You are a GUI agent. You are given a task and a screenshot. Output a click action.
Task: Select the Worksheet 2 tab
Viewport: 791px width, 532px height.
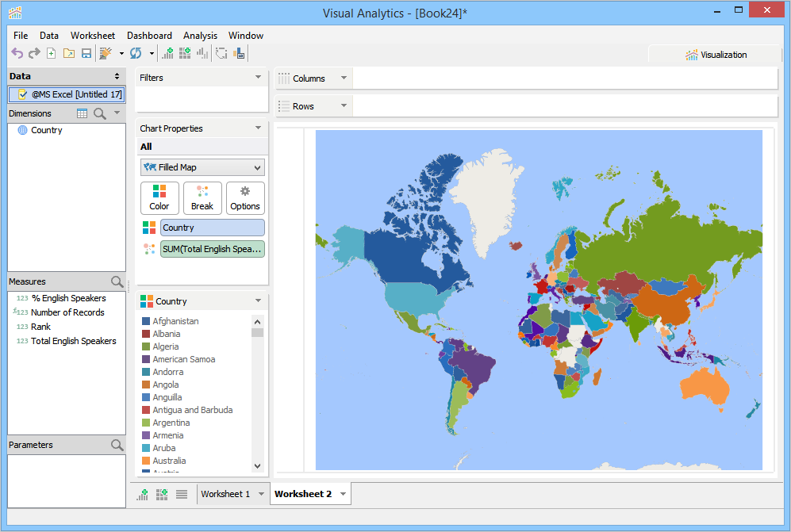pos(303,494)
